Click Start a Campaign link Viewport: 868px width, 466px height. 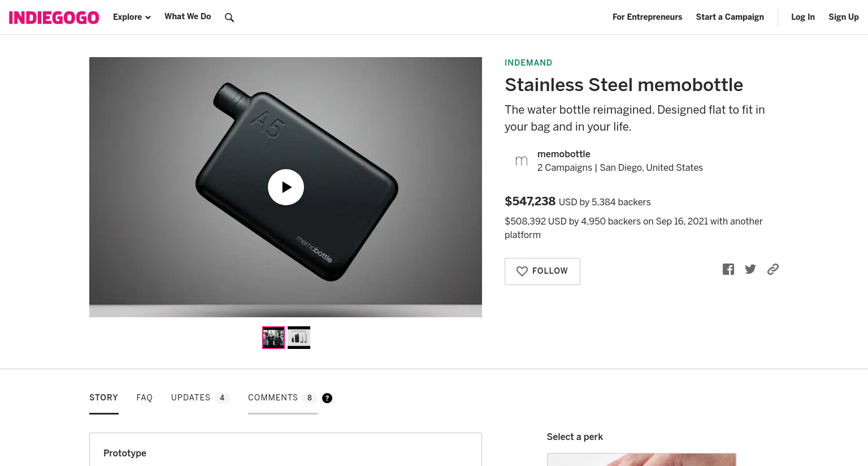tap(730, 17)
